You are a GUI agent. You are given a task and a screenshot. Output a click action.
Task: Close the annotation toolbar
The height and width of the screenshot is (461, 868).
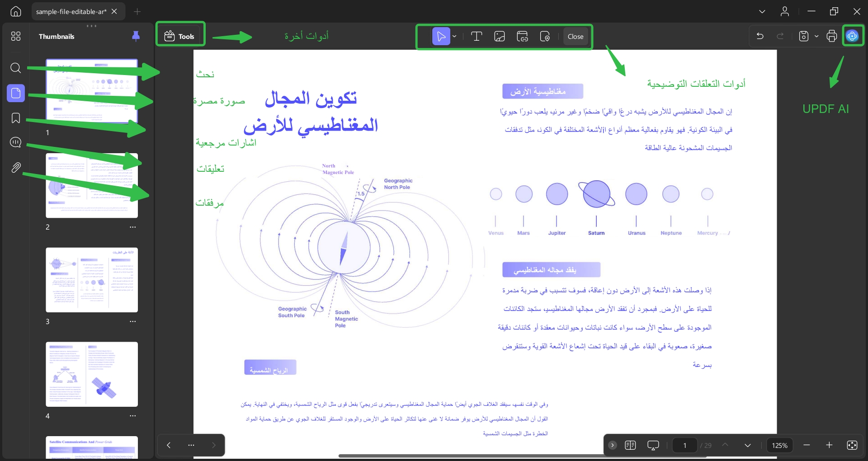pyautogui.click(x=575, y=36)
